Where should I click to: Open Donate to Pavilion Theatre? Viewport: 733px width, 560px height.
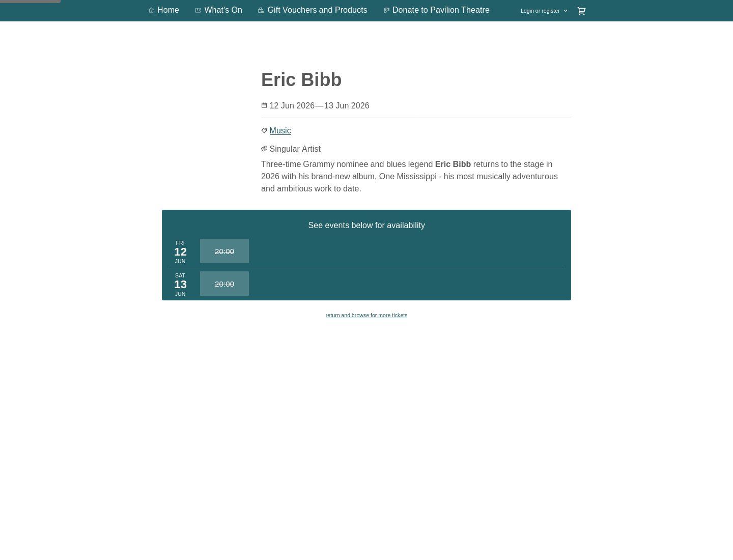[x=436, y=10]
